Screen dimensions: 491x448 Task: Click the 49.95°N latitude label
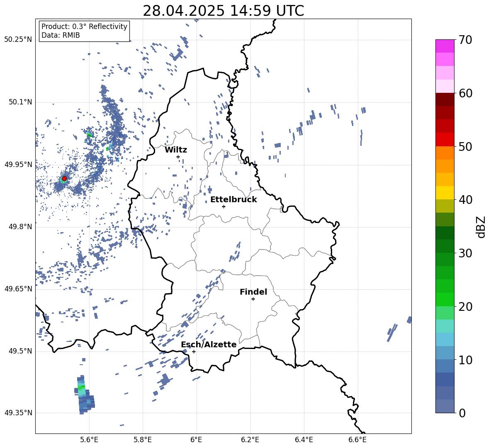click(x=18, y=164)
